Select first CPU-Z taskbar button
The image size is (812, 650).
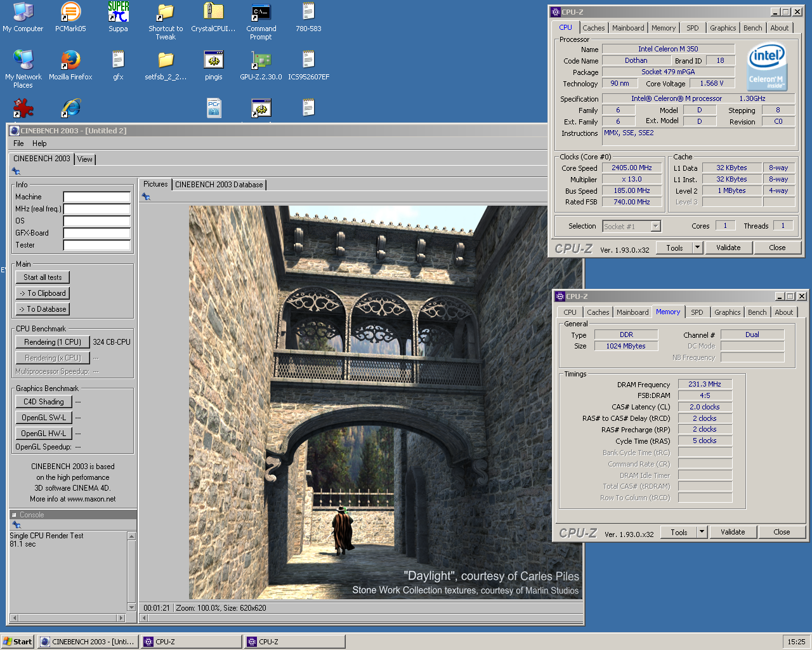tap(191, 642)
